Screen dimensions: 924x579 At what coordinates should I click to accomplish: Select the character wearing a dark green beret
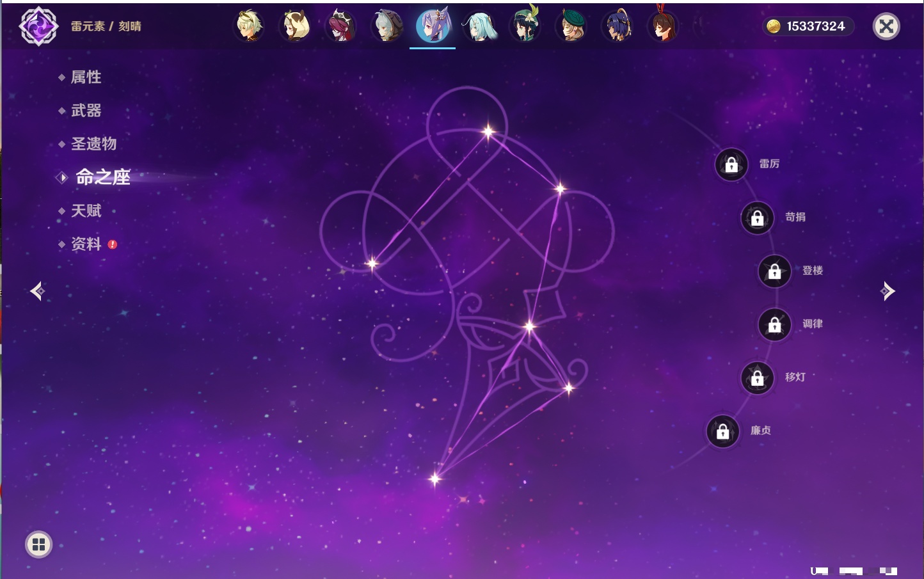pos(571,26)
